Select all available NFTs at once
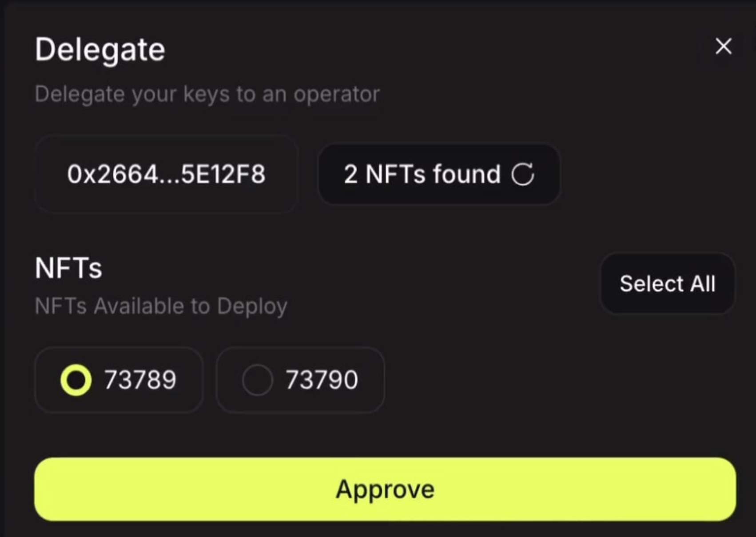Image resolution: width=756 pixels, height=537 pixels. pyautogui.click(x=667, y=283)
